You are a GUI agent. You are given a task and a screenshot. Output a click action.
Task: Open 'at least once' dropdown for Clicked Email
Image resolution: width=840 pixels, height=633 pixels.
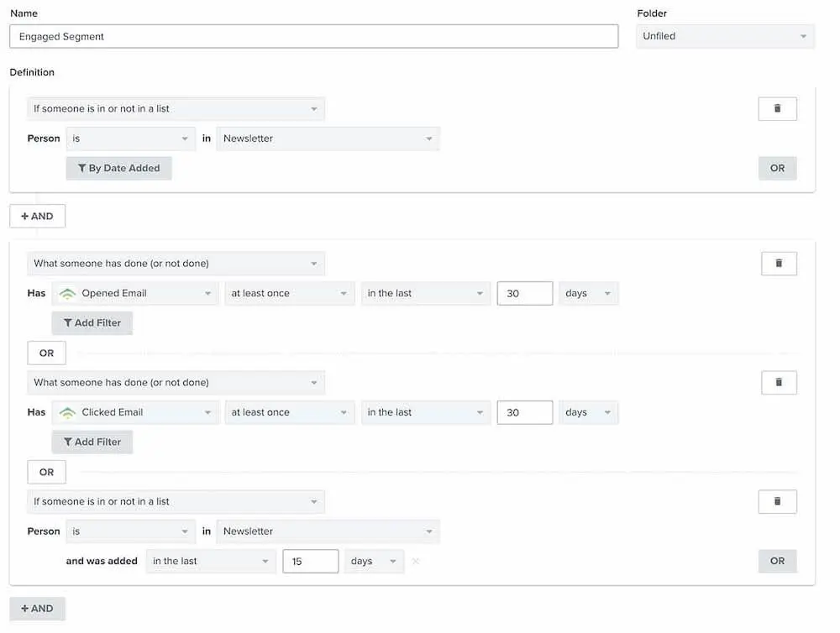[289, 413]
